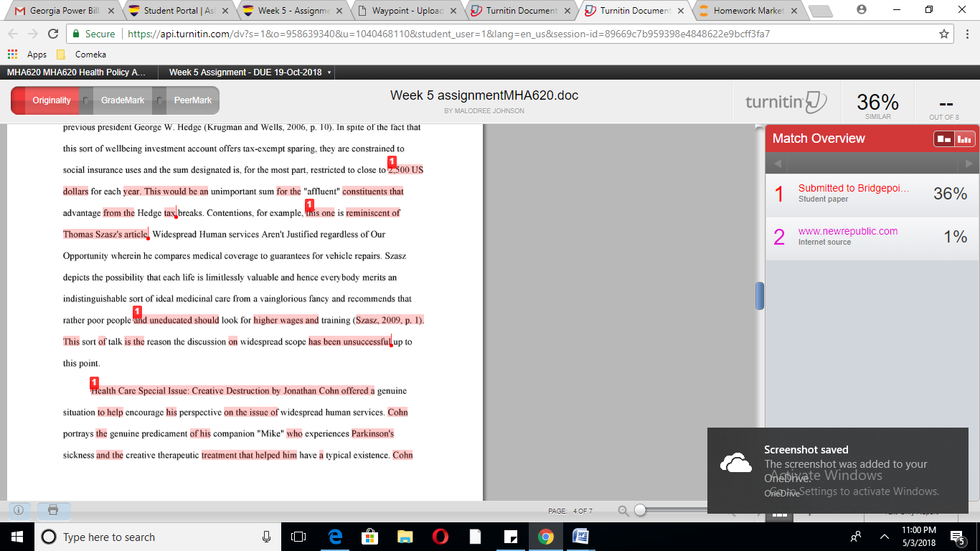
Task: Open Week 5 Assignment dropdown
Action: point(250,72)
